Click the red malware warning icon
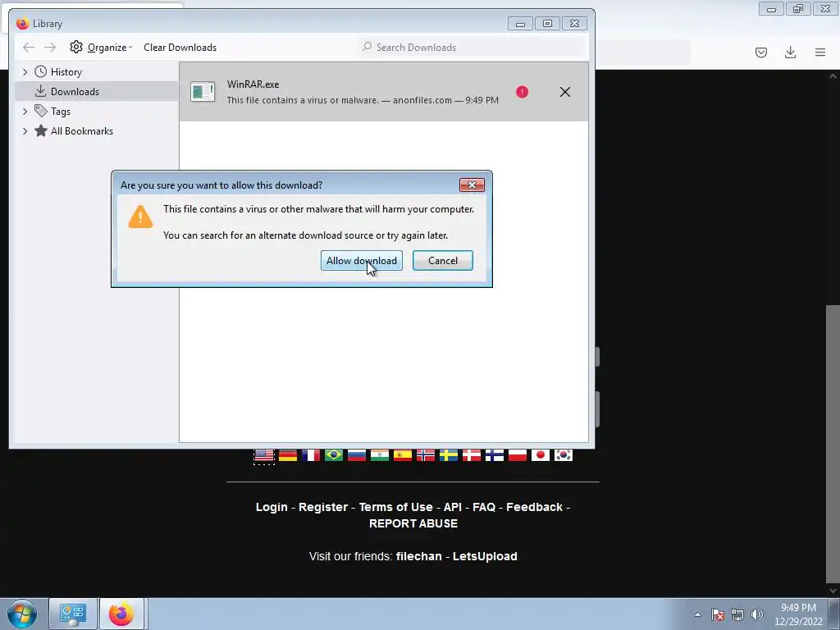Screen dimensions: 840x630 pyautogui.click(x=522, y=92)
